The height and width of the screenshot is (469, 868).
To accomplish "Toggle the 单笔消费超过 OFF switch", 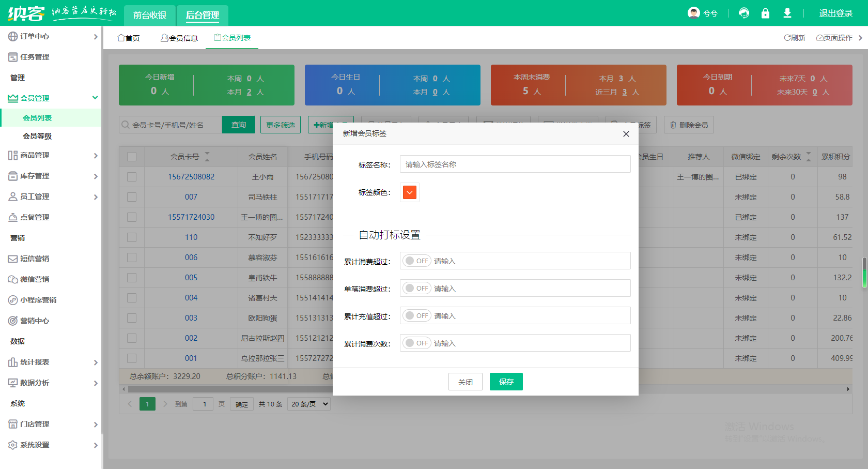I will pyautogui.click(x=417, y=288).
